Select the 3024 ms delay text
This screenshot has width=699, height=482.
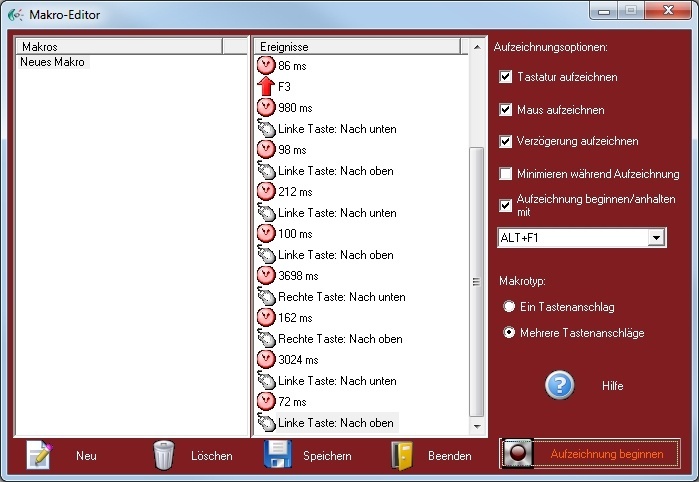pos(298,359)
